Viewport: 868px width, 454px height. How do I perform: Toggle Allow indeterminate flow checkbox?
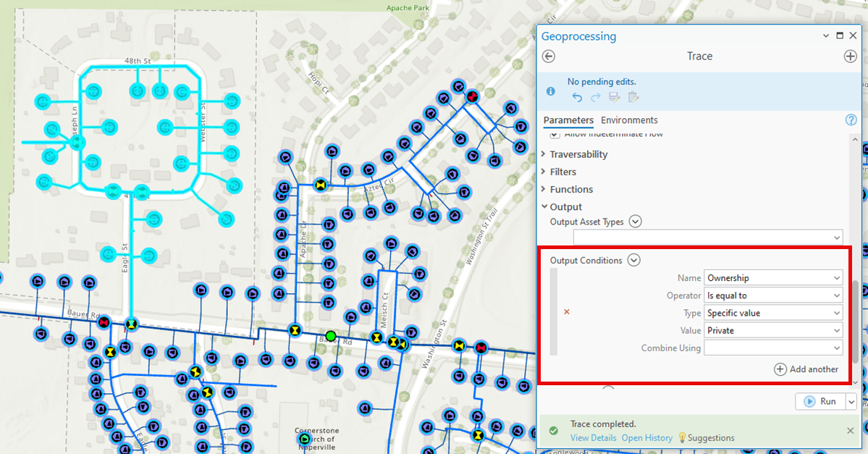click(555, 135)
